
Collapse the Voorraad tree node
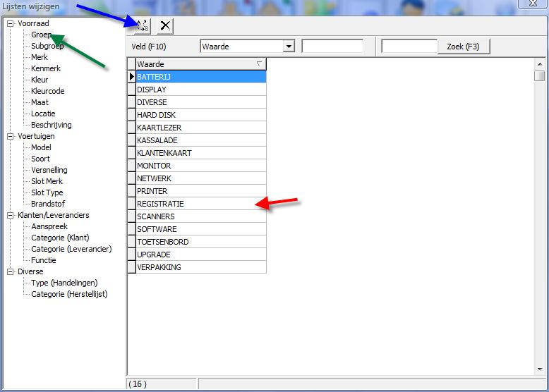click(11, 24)
